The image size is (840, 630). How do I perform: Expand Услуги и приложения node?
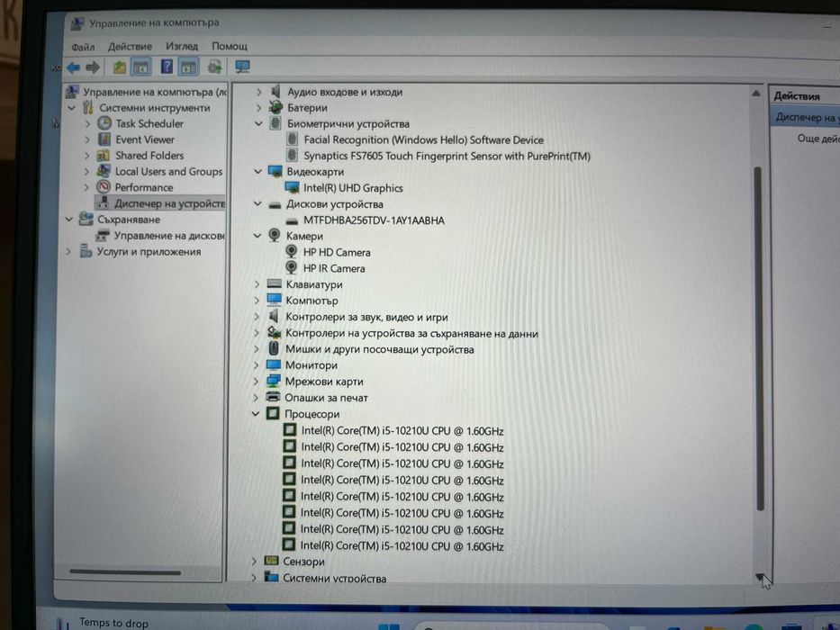pyautogui.click(x=68, y=251)
